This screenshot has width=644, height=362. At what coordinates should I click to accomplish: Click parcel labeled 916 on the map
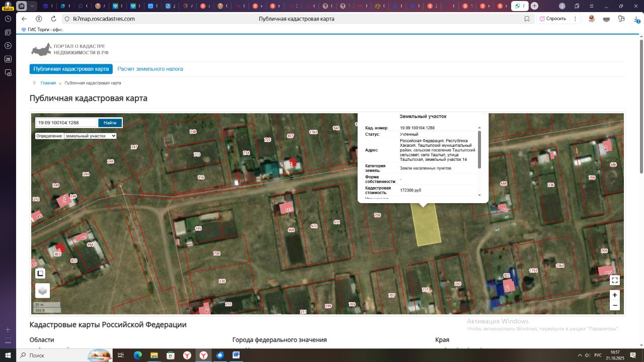pyautogui.click(x=201, y=177)
